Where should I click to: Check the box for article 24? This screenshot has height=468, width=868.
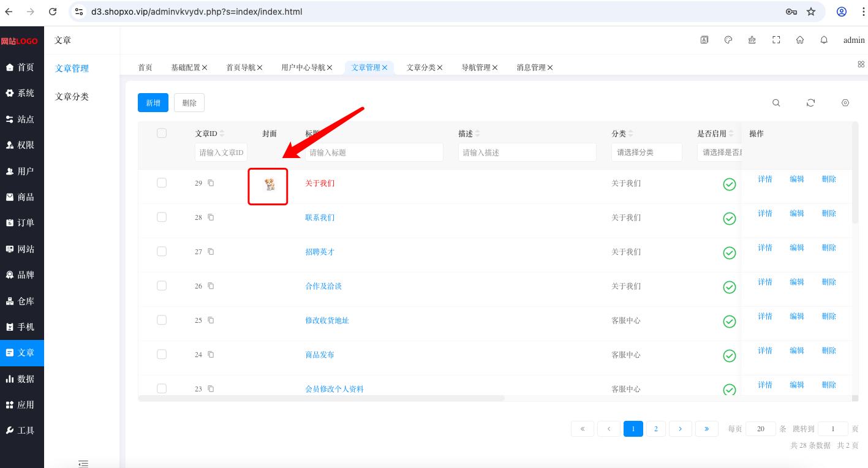[162, 354]
